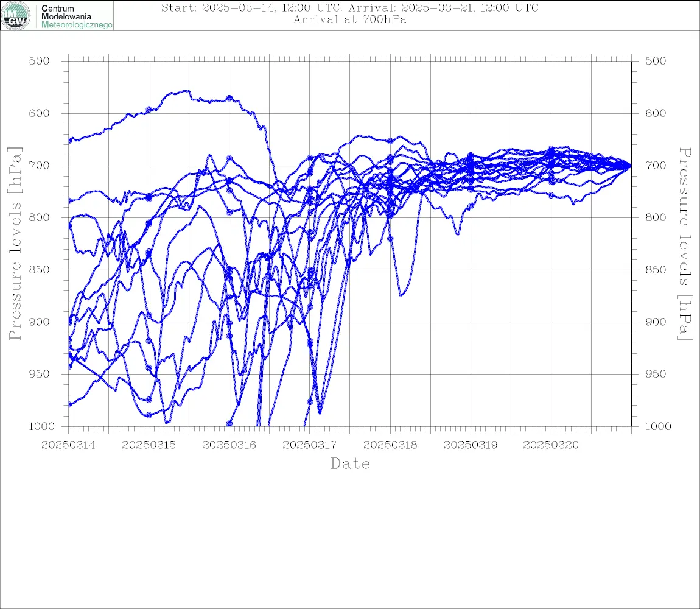Click the right axis value 700

point(656,165)
